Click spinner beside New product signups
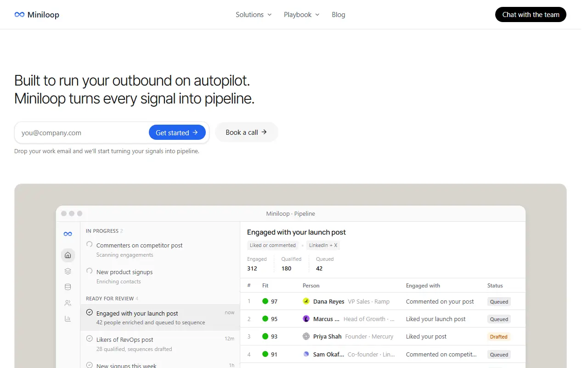 (x=90, y=271)
